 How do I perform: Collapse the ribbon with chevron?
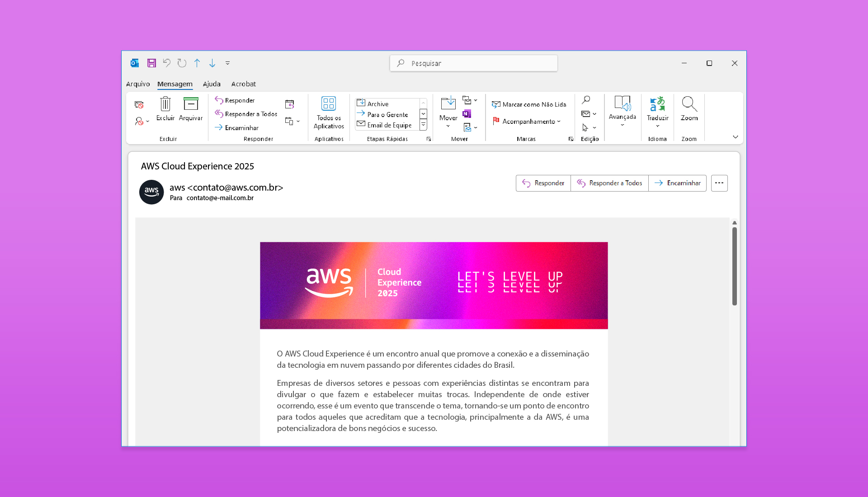[736, 137]
